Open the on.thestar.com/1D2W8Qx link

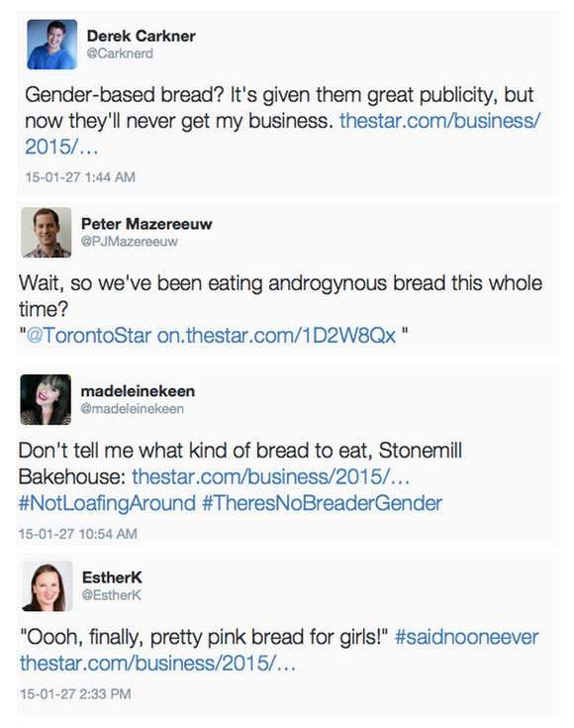point(276,335)
